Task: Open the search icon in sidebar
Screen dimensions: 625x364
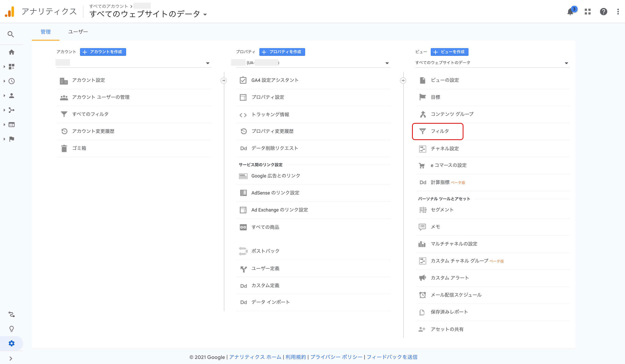Action: (x=11, y=34)
